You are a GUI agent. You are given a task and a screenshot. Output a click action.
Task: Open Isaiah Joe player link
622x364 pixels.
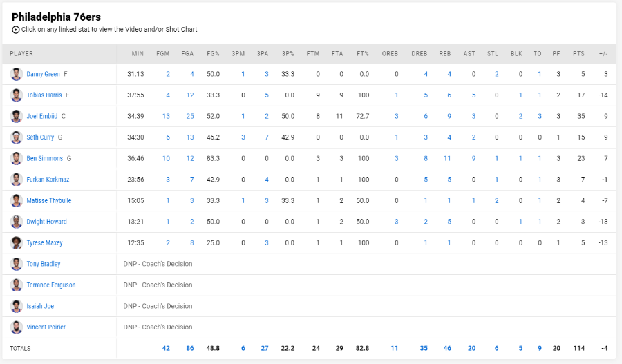point(40,306)
